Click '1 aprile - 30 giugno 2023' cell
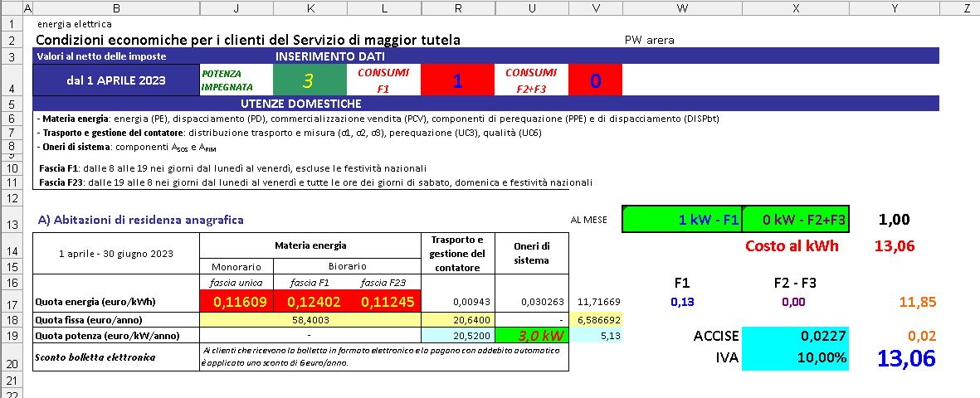The height and width of the screenshot is (398, 980). click(x=115, y=255)
